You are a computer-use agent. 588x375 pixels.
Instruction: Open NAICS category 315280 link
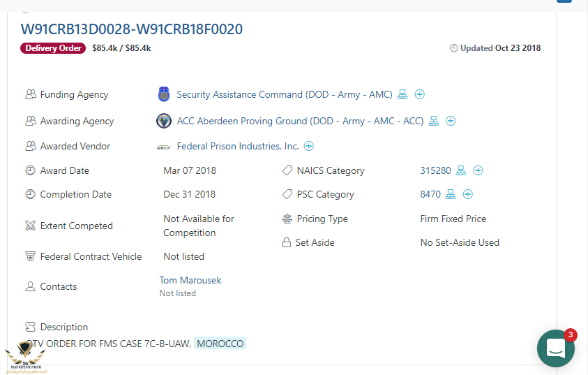435,170
